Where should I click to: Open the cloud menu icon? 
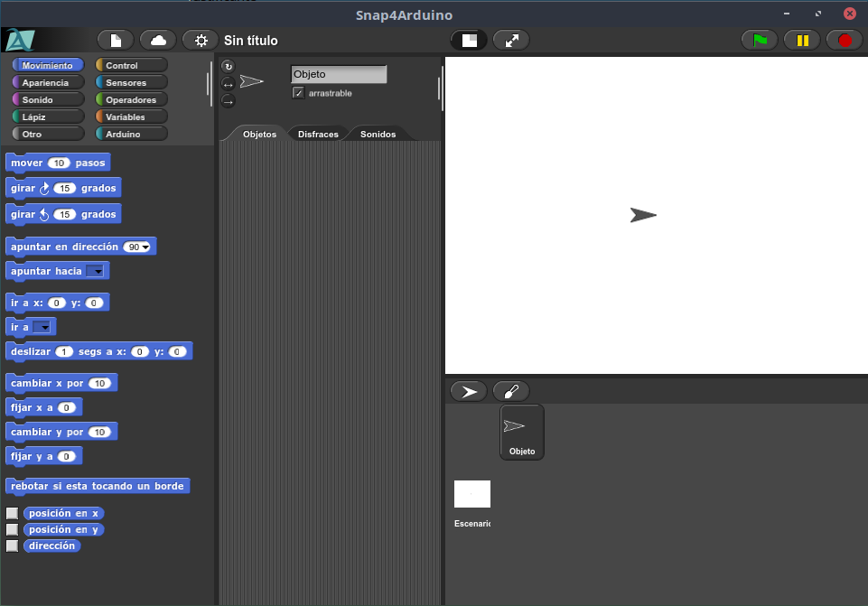158,41
